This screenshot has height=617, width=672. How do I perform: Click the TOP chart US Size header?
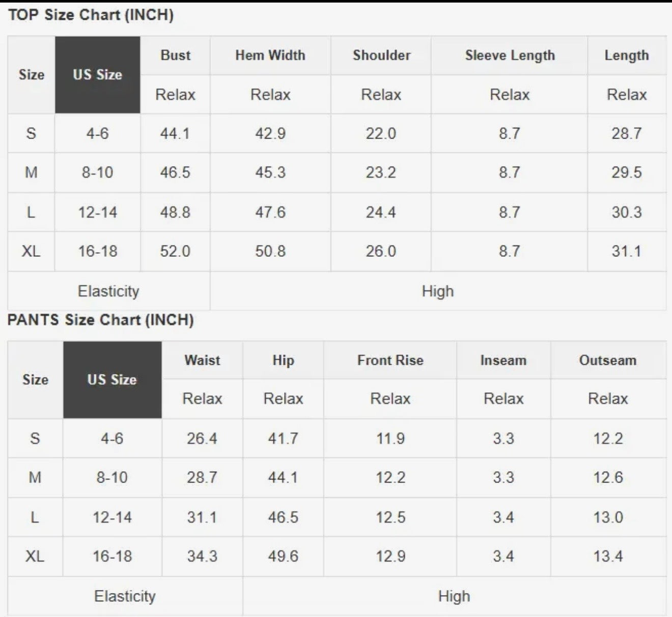97,75
